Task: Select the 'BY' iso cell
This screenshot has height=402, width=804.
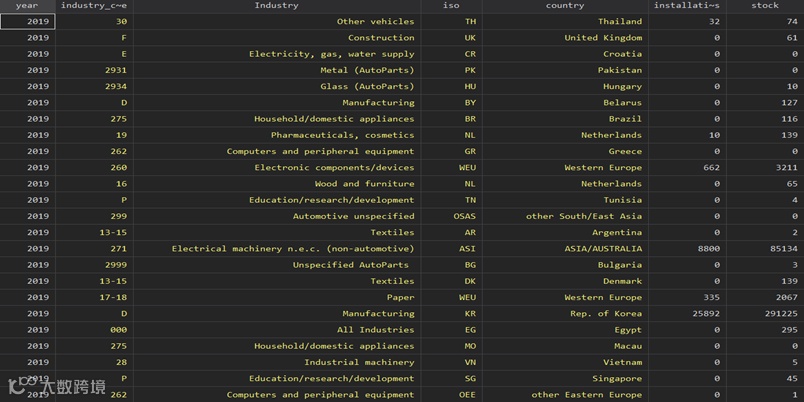Action: coord(451,103)
